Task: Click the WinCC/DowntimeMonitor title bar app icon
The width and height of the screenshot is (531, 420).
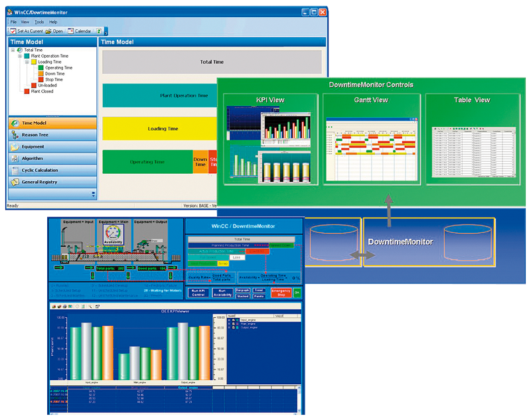Action: pos(10,12)
